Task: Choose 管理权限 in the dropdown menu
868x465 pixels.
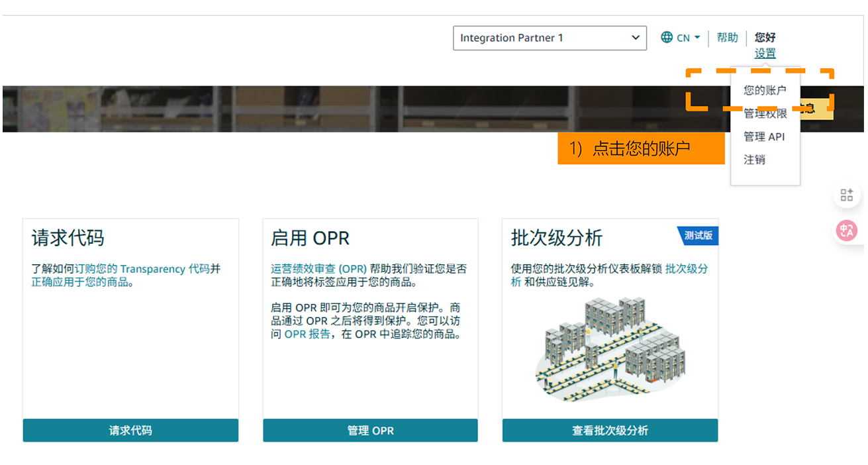Action: click(x=765, y=113)
